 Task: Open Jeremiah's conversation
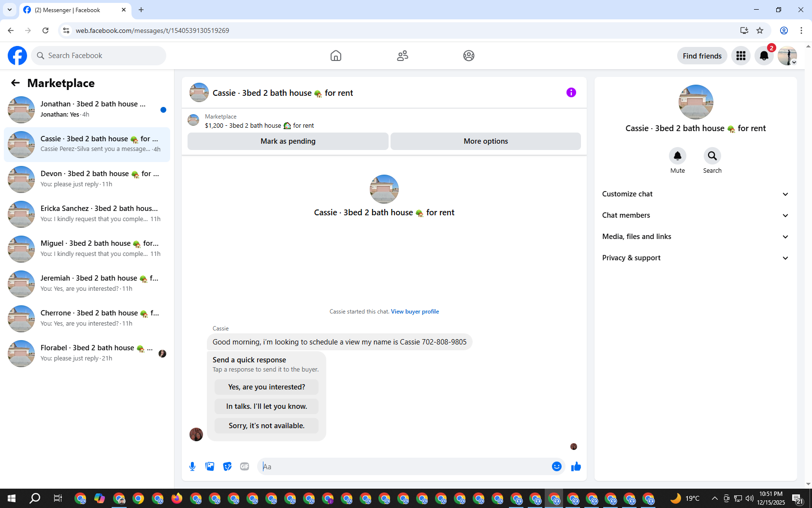[87, 284]
